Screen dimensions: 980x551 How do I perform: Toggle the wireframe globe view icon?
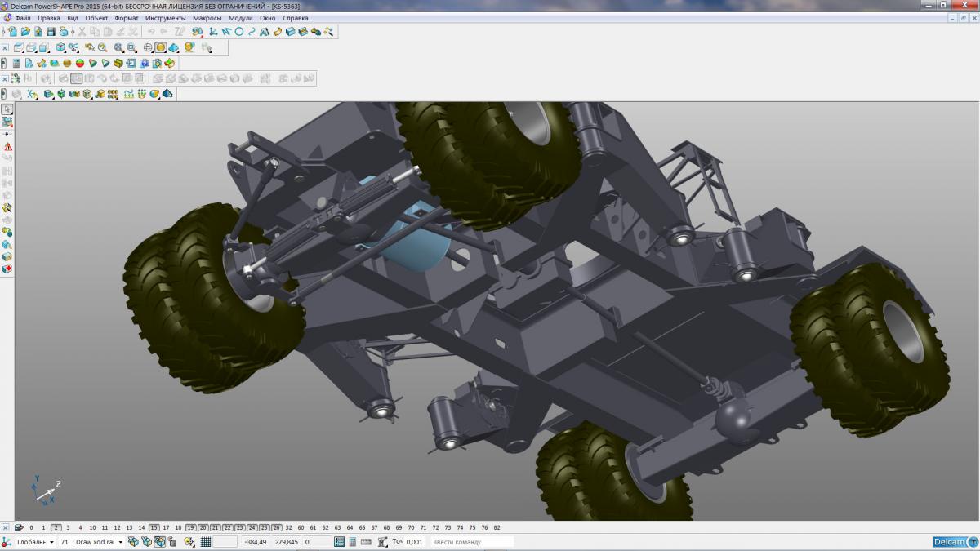click(x=148, y=47)
